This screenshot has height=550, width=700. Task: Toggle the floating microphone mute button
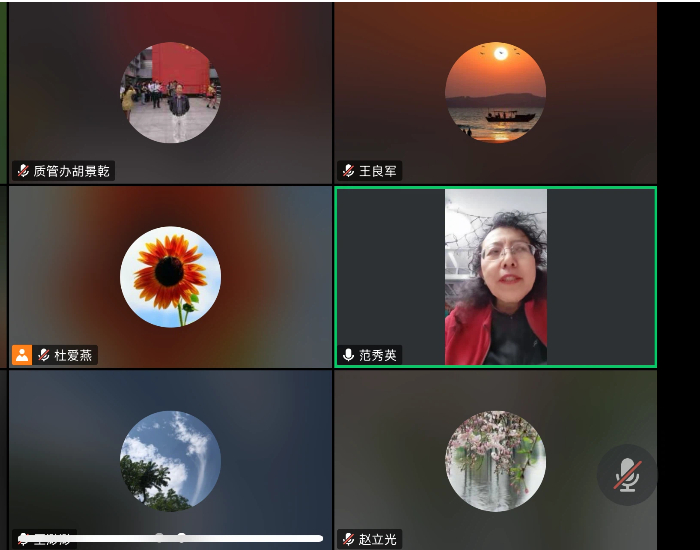point(627,475)
